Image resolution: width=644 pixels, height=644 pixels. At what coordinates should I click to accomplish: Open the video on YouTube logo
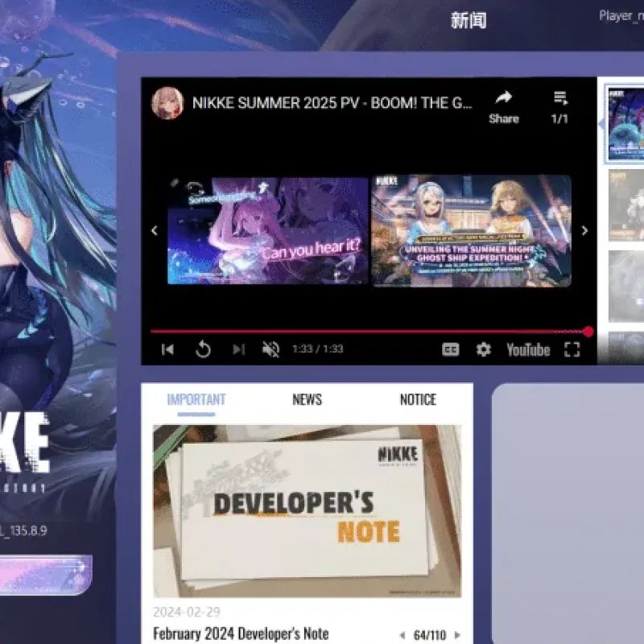pos(528,350)
